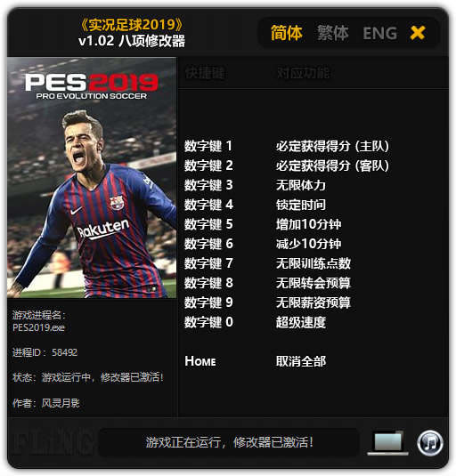Toggle the music note sound icon
The image size is (456, 476).
tap(430, 443)
